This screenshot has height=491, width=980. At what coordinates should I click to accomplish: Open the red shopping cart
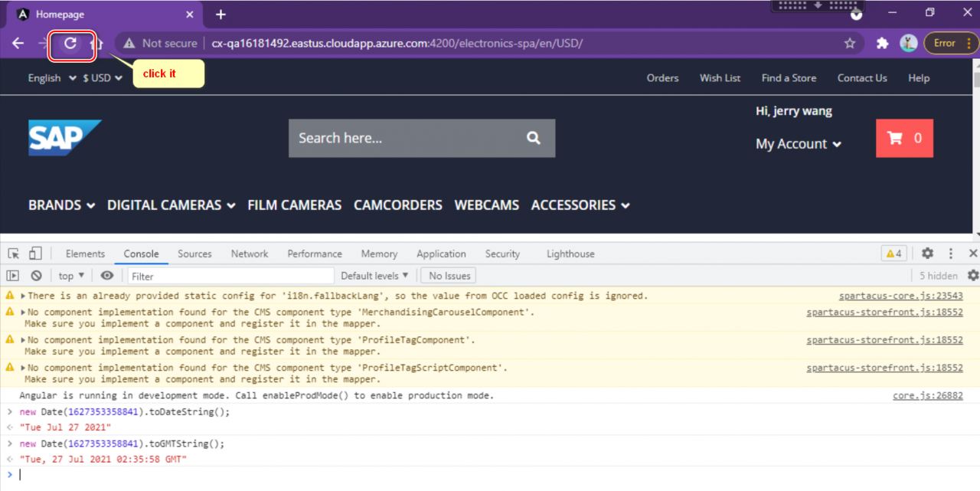coord(904,139)
